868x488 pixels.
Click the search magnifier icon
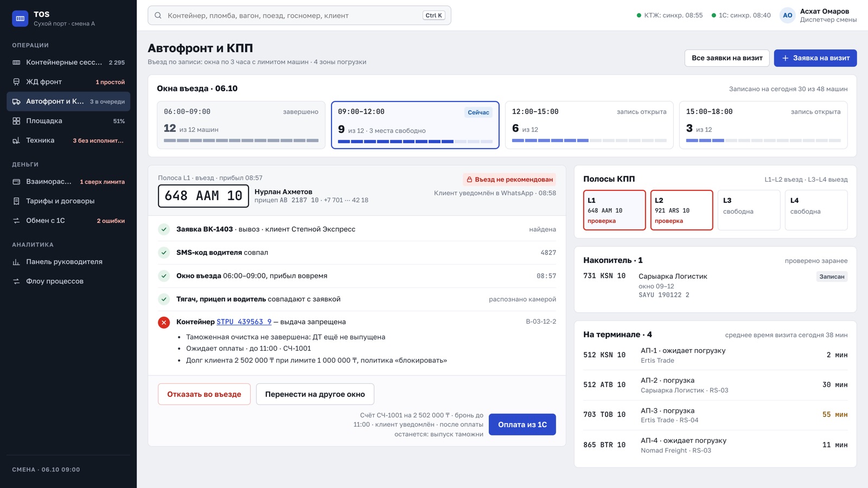click(158, 16)
